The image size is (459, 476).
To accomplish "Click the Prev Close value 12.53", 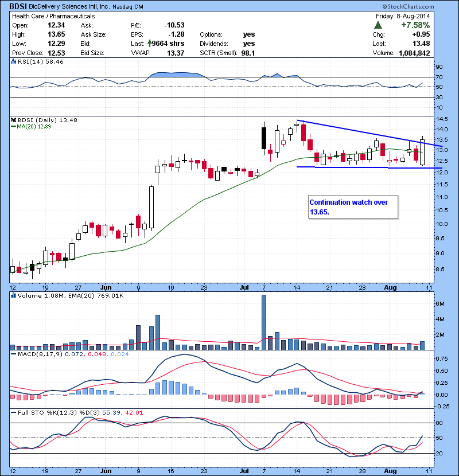I will 56,53.
